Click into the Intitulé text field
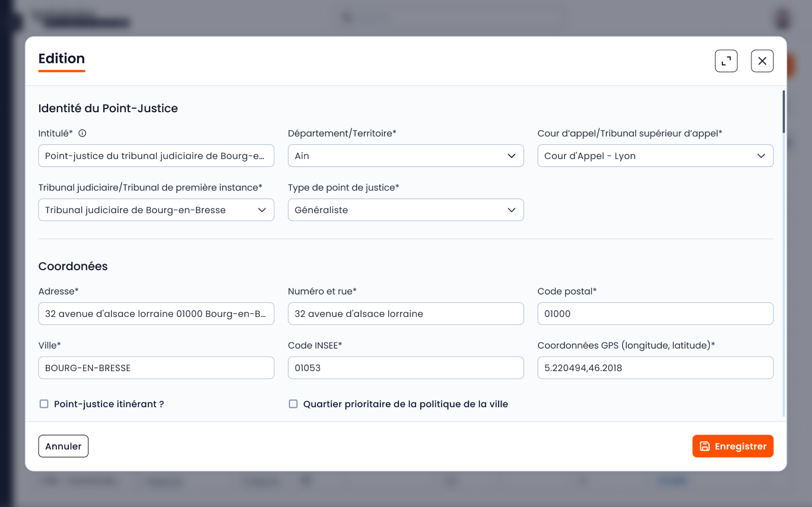 click(156, 156)
